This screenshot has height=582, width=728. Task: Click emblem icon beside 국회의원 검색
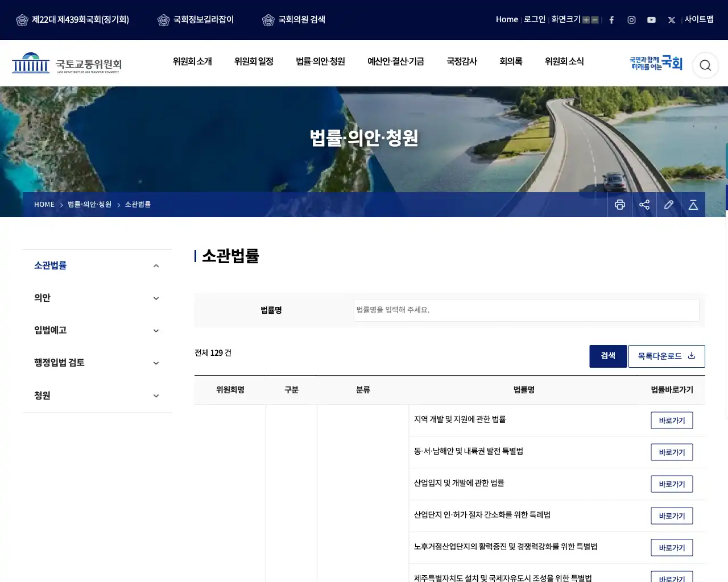pyautogui.click(x=268, y=20)
